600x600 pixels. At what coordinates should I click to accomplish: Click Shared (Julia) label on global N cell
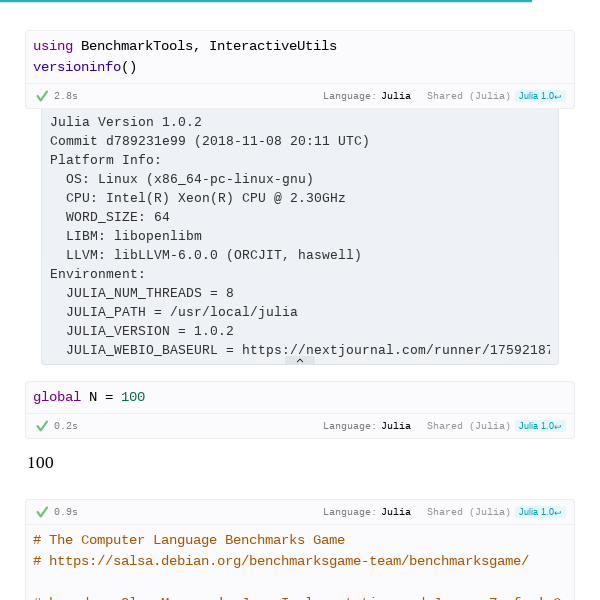pos(468,426)
